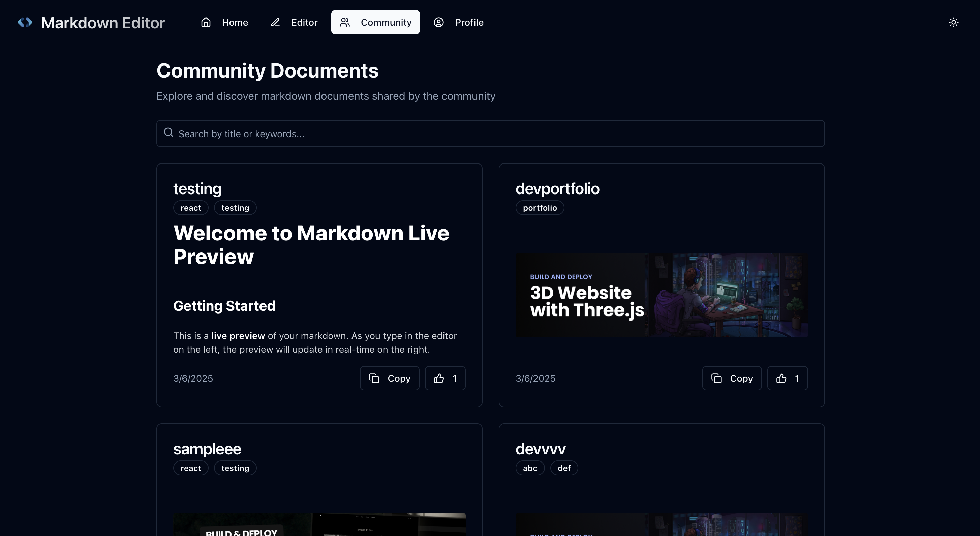Click the Getting Started heading
This screenshot has height=536, width=980.
tap(224, 306)
